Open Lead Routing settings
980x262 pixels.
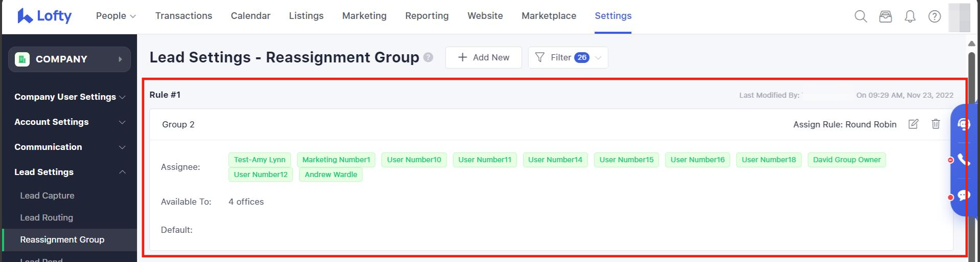coord(47,217)
